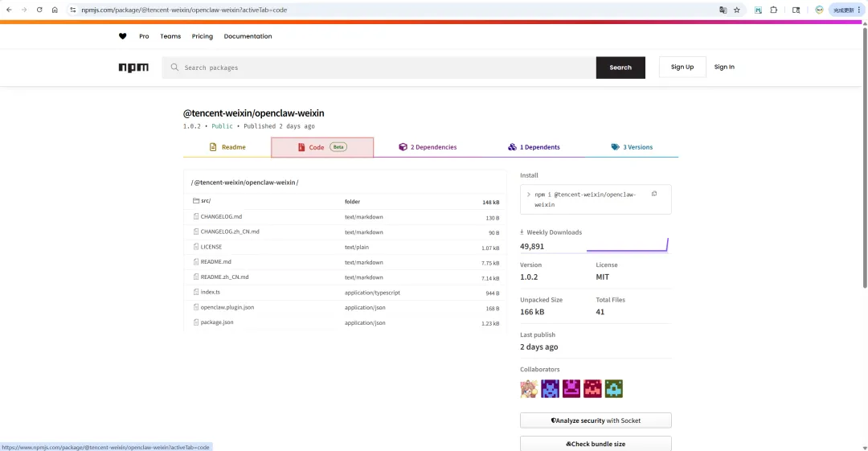868x451 pixels.
Task: Click the Check bundle size button
Action: click(x=596, y=444)
